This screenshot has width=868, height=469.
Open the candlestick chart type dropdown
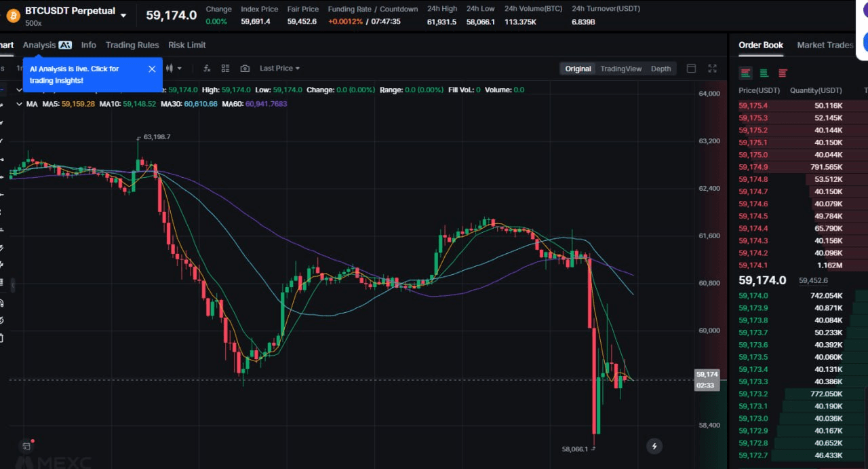click(x=174, y=69)
